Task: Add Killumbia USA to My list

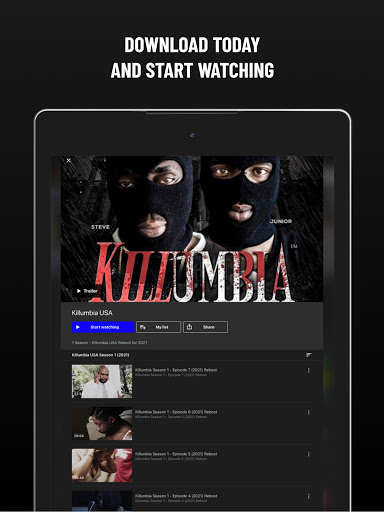Action: [159, 327]
